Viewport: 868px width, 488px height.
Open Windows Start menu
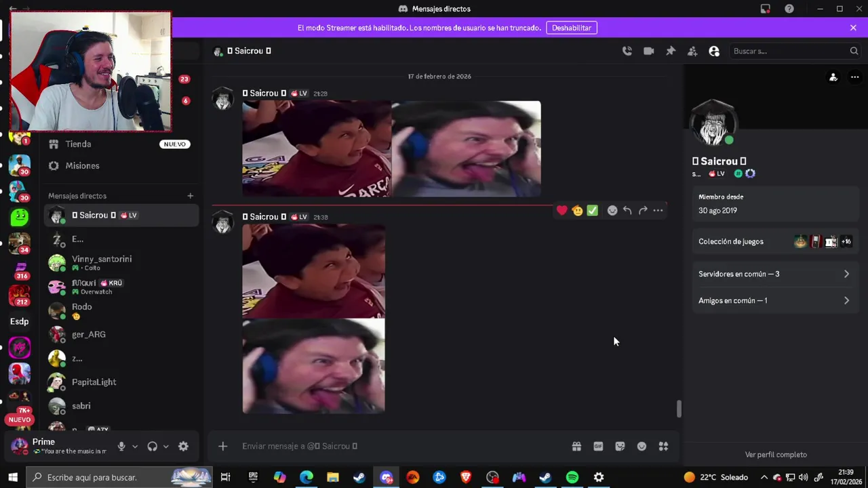coord(12,477)
